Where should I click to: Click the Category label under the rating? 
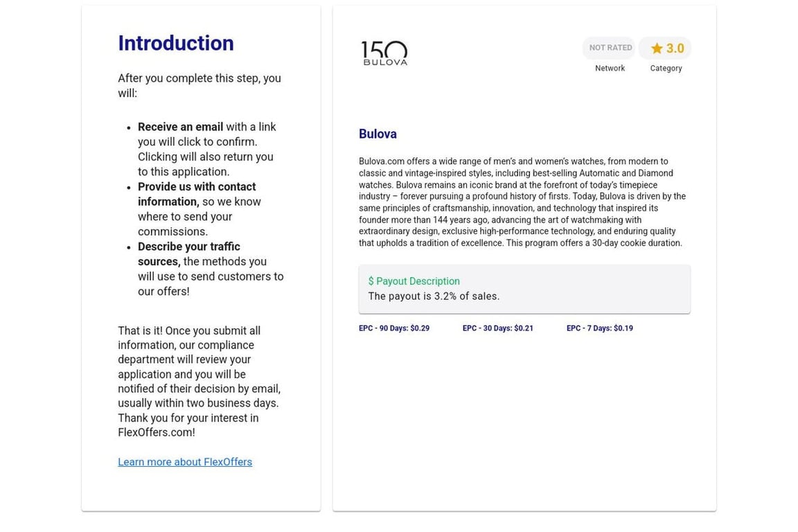666,68
